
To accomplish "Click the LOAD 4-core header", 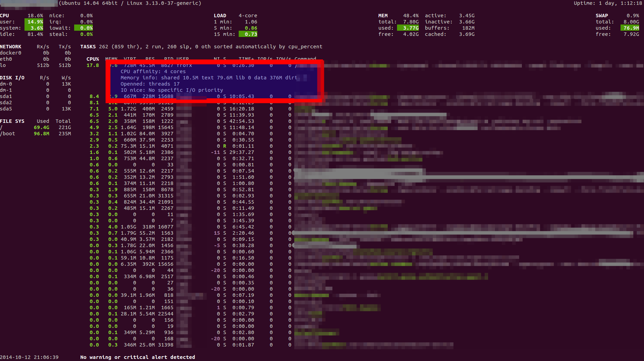I will (x=235, y=16).
